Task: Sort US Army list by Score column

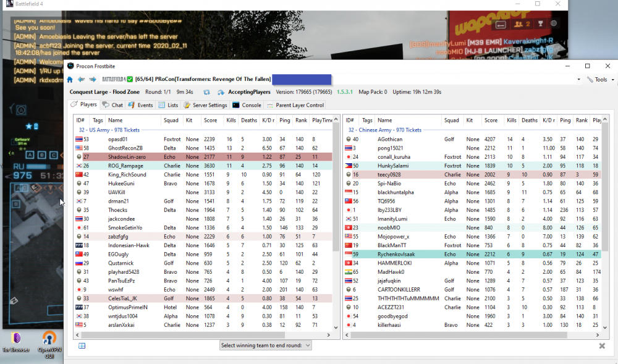Action: click(210, 121)
